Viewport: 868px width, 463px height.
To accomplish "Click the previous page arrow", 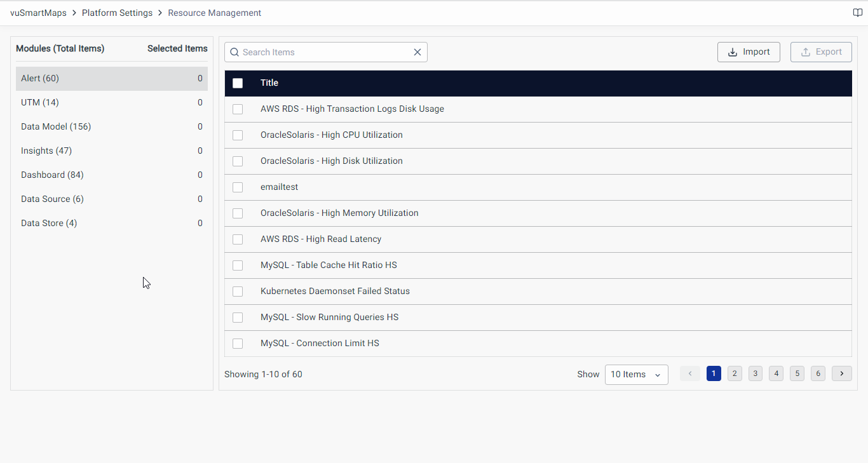I will click(x=690, y=373).
